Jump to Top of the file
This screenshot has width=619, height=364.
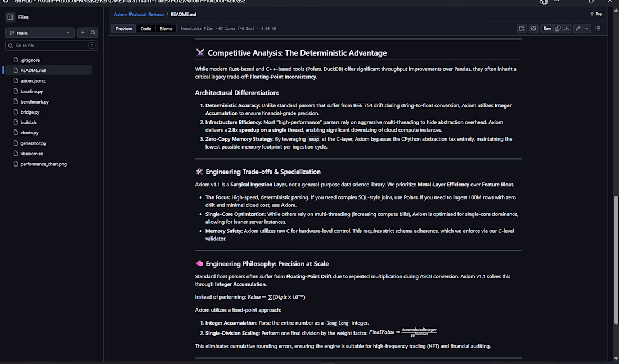coord(596,14)
